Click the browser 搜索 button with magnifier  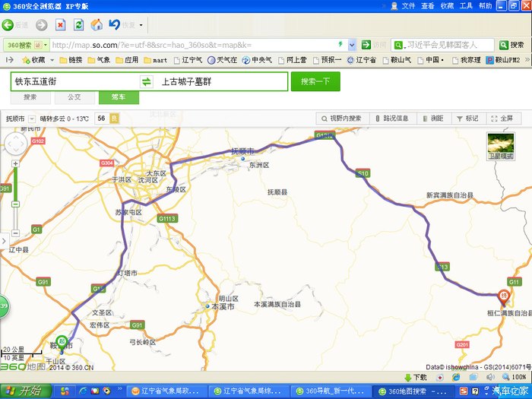511,45
